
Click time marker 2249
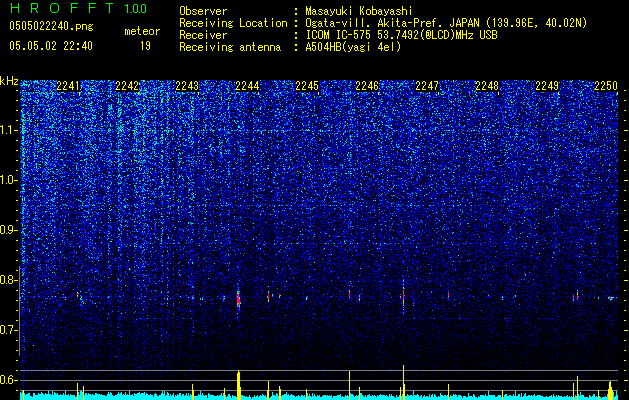click(x=547, y=86)
